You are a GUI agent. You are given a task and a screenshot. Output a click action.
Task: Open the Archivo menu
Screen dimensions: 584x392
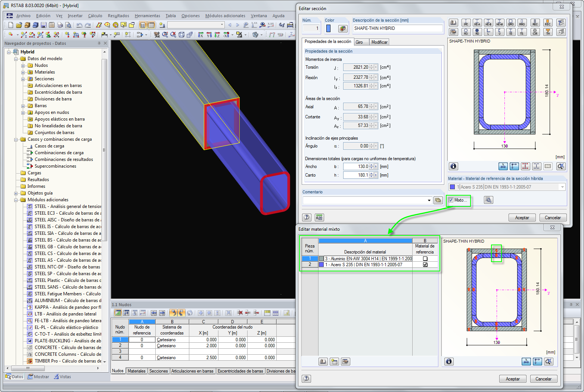click(x=24, y=16)
